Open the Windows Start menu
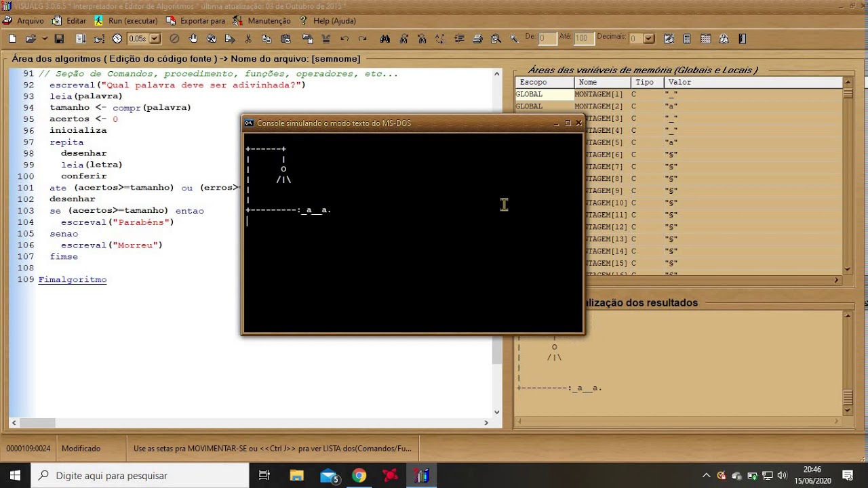Screen dimensions: 868x488 point(16,475)
